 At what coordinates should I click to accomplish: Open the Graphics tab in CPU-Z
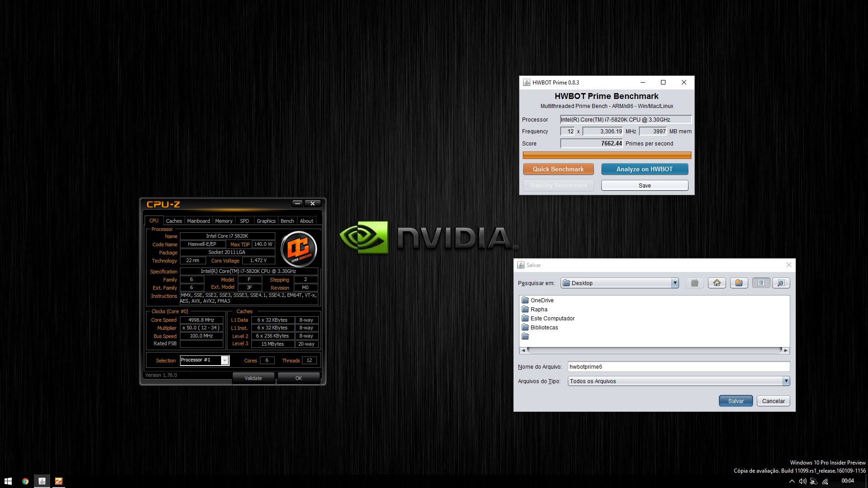click(x=266, y=221)
